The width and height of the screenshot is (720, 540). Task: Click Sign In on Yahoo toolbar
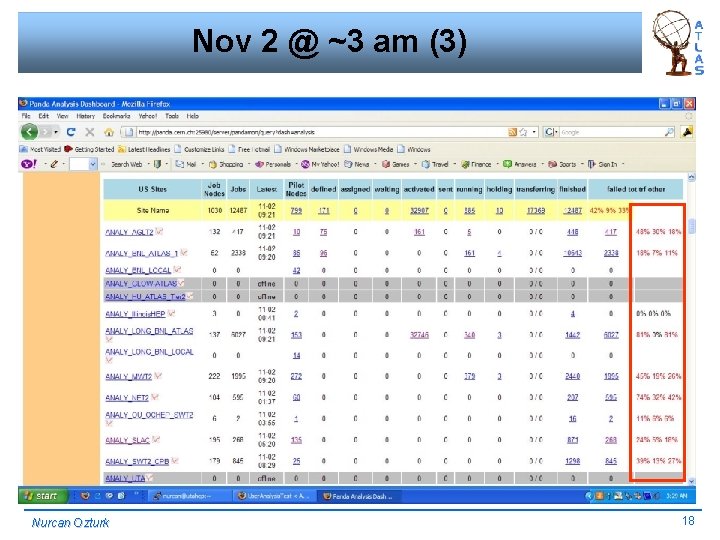point(603,164)
